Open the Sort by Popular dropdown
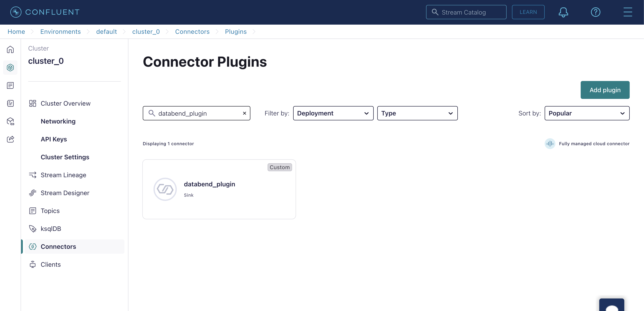The width and height of the screenshot is (644, 311). coord(587,113)
